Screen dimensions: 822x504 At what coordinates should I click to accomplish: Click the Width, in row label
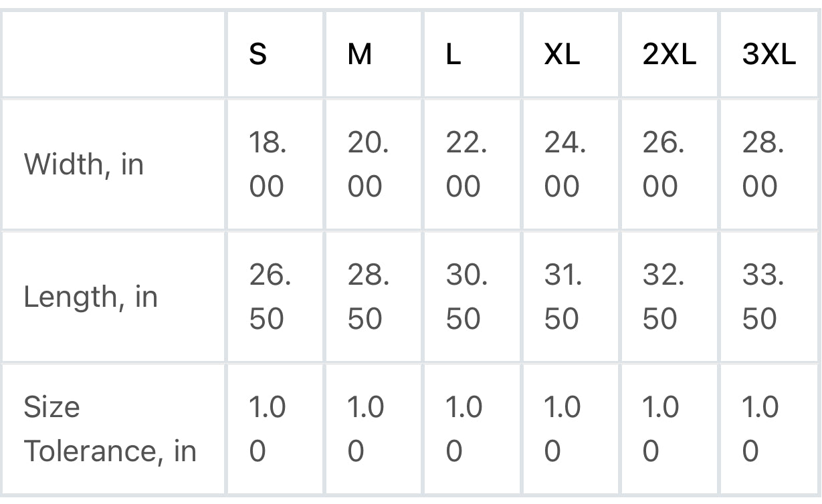click(x=84, y=164)
